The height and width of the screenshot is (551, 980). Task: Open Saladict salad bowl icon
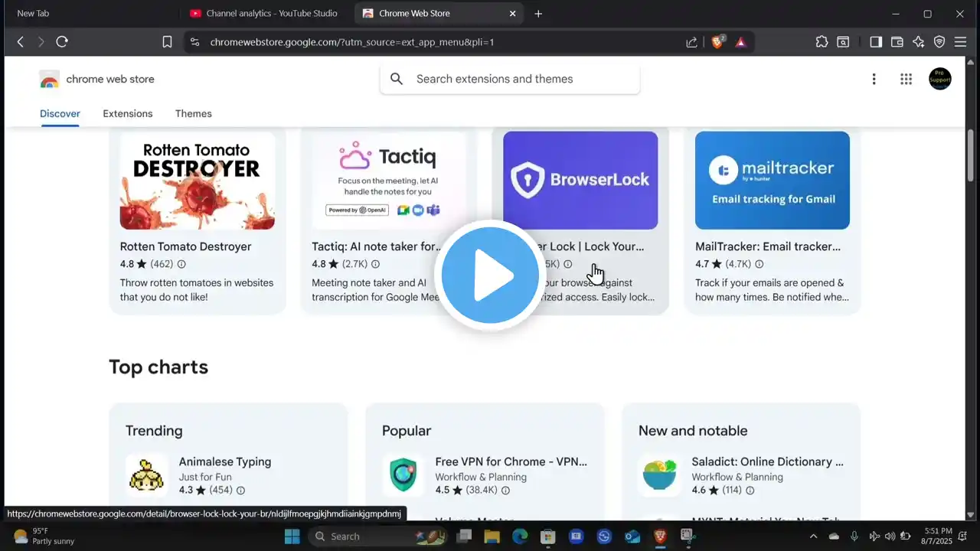[x=660, y=475]
